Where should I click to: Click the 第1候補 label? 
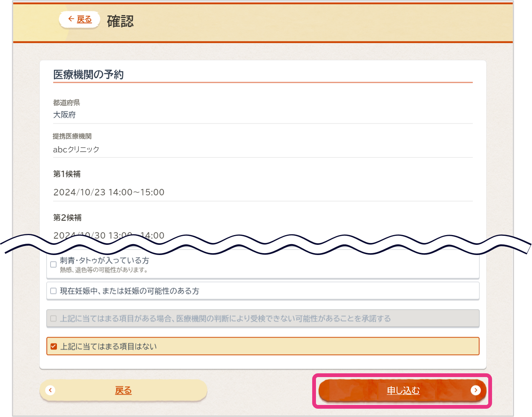[x=67, y=174]
